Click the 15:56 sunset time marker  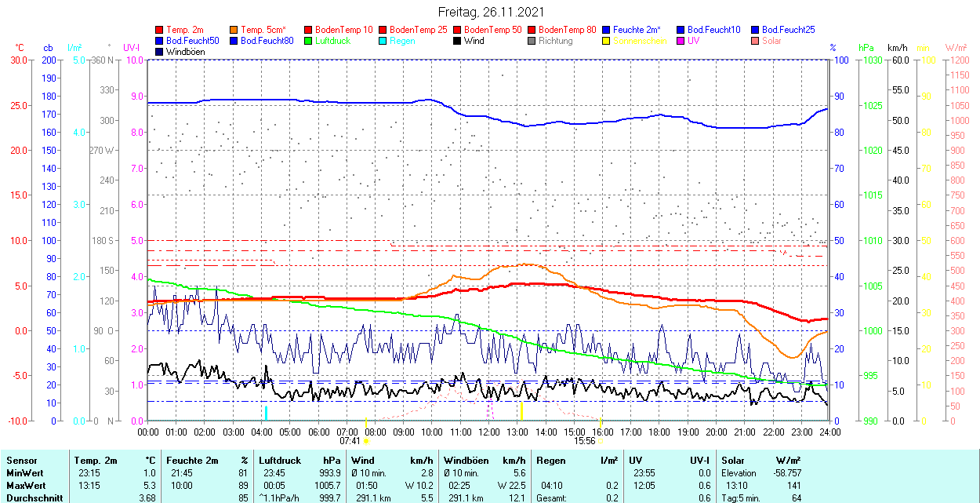click(585, 441)
